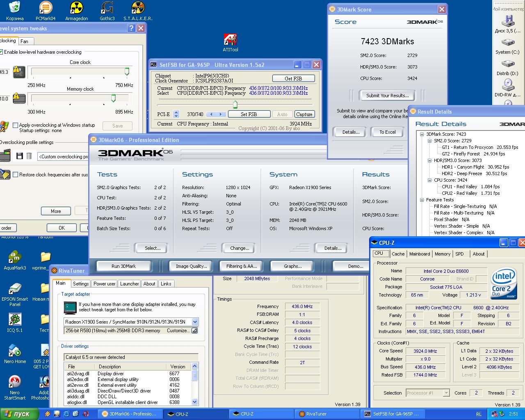
Task: Click the driver file list scrollbar down arrow
Action: pyautogui.click(x=195, y=402)
